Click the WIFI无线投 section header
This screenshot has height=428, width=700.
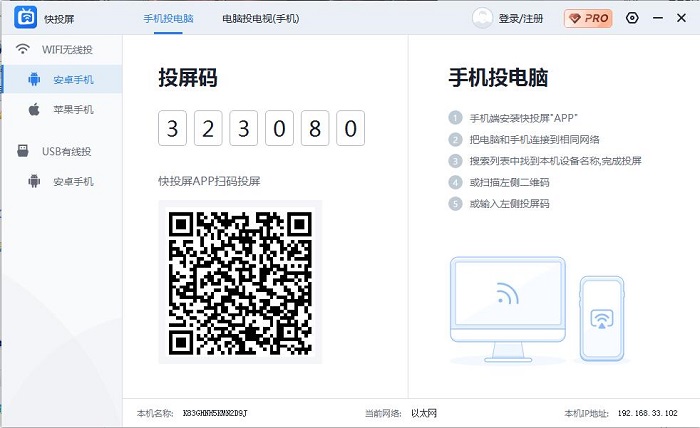[x=66, y=50]
